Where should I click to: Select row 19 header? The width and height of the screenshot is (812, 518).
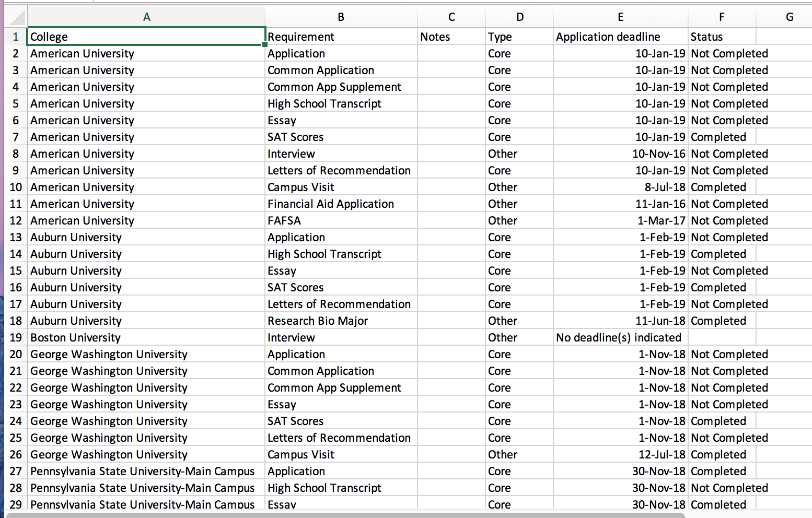pyautogui.click(x=16, y=337)
